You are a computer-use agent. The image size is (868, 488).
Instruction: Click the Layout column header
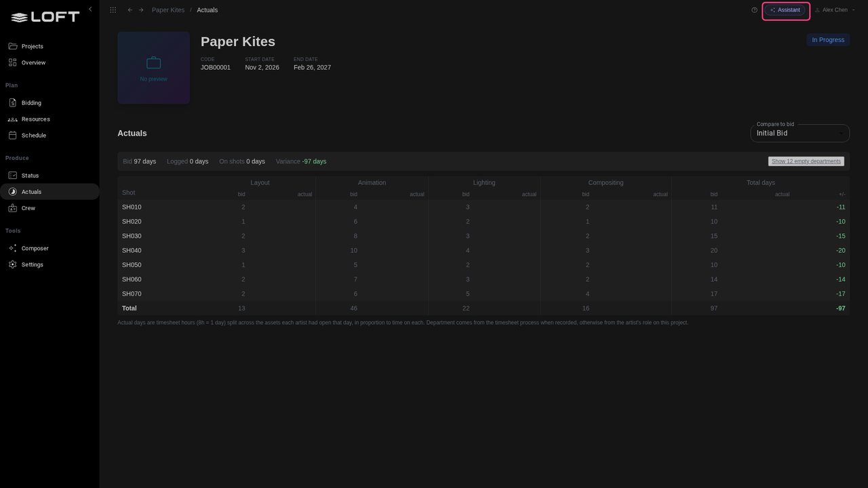(x=260, y=183)
